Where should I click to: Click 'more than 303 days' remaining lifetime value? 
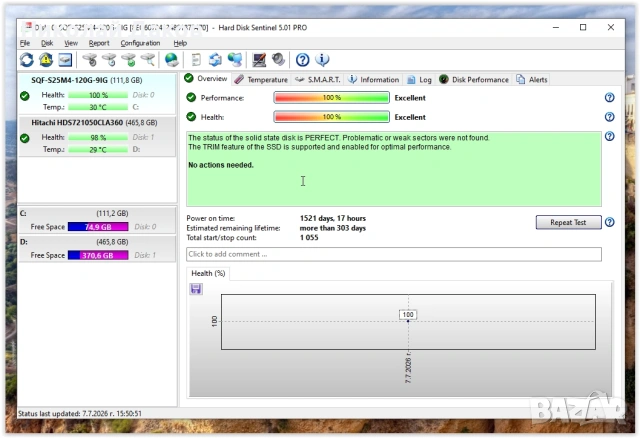(x=333, y=228)
